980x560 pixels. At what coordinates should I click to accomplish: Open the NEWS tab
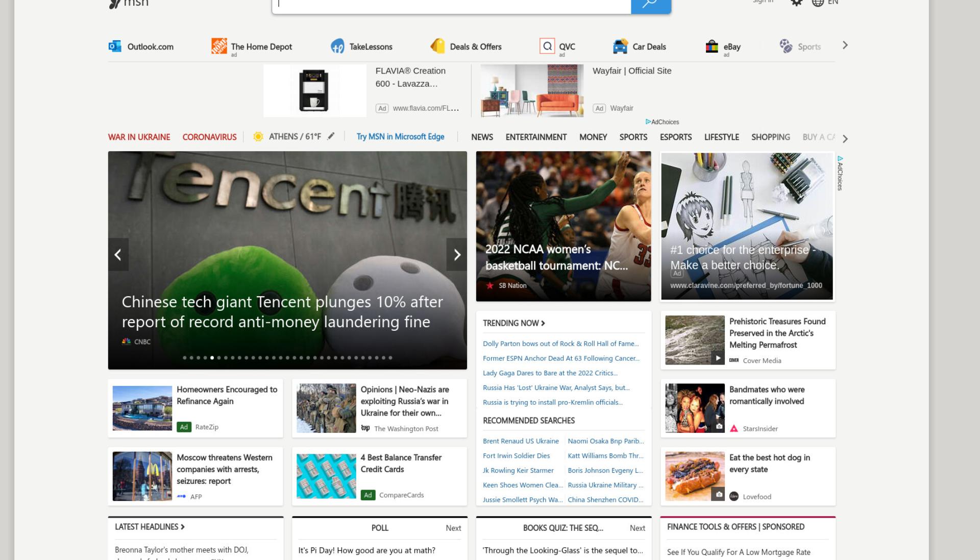(482, 137)
